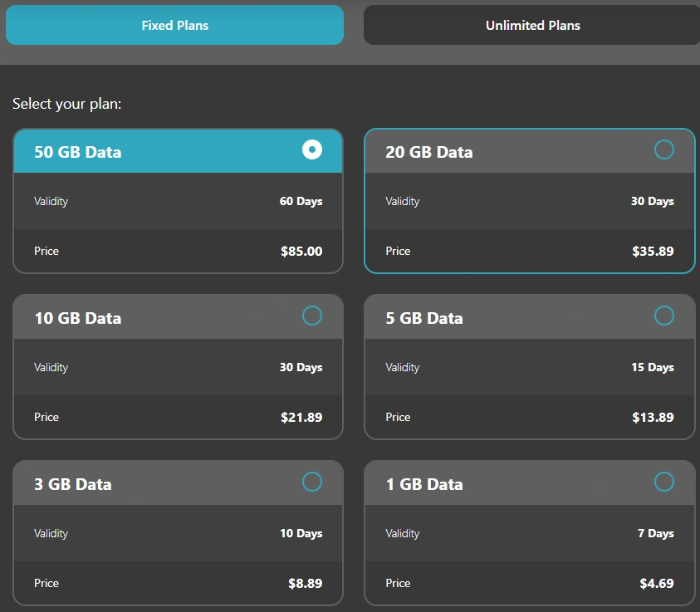This screenshot has height=612, width=700.
Task: Pick the 5 GB Data radio button
Action: pos(664,316)
